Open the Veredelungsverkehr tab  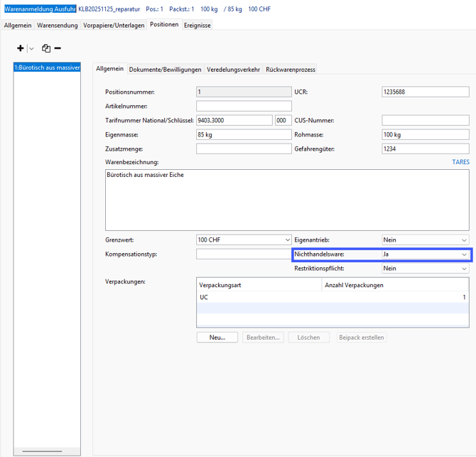click(x=233, y=70)
